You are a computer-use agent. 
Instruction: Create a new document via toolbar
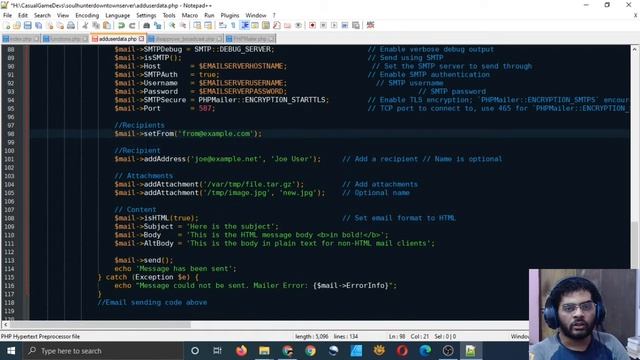coord(7,25)
